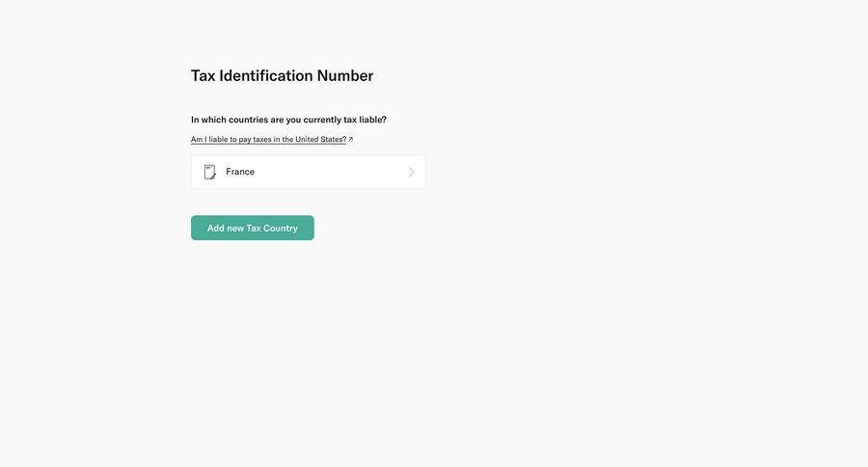Expand the France entry using its chevron
This screenshot has width=868, height=467.
pos(411,172)
